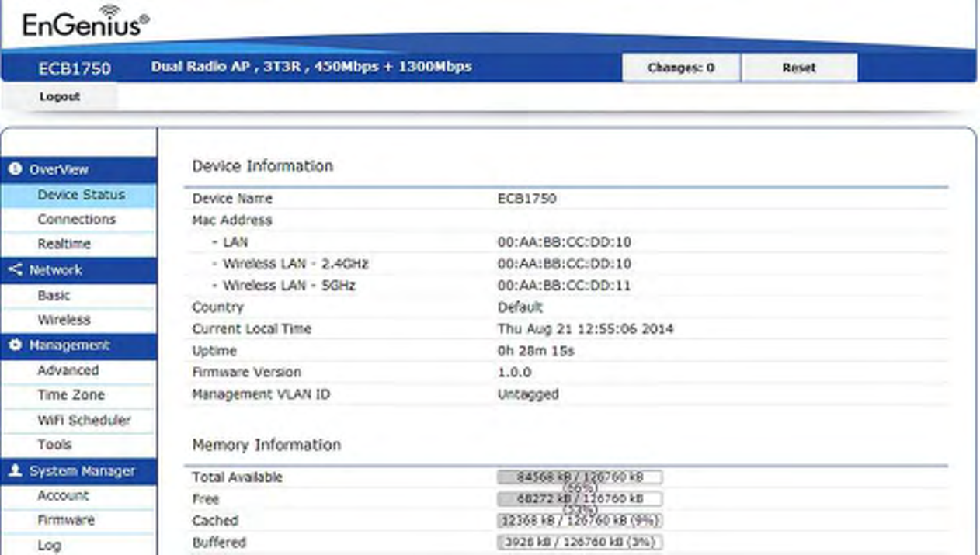The image size is (980, 555).
Task: Click the ECB1750 model label in header
Action: pyautogui.click(x=75, y=69)
